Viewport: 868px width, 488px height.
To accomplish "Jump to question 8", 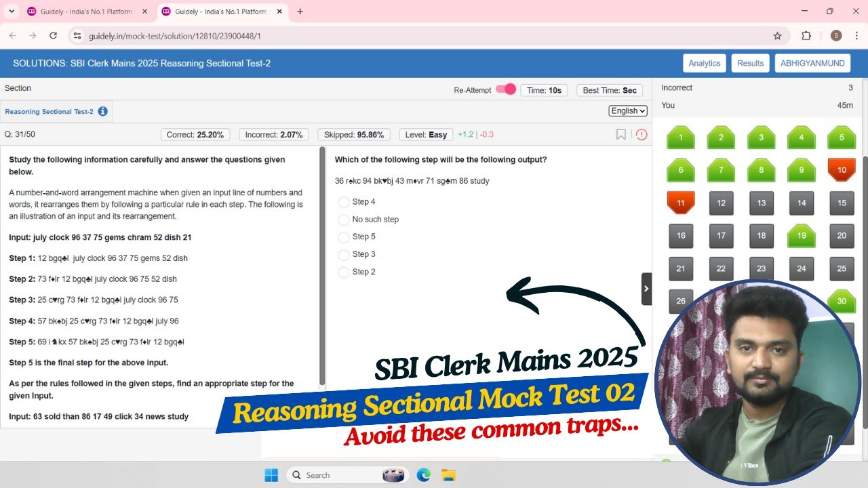I will click(x=761, y=170).
